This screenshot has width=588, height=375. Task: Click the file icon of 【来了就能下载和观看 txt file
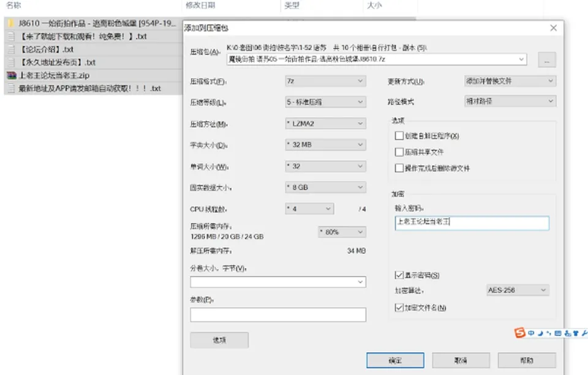[x=11, y=36]
